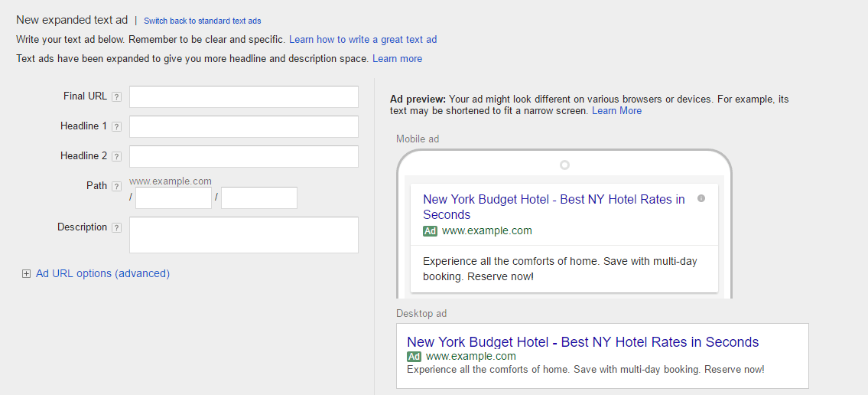Click the help icon beside Headline 2

click(116, 157)
